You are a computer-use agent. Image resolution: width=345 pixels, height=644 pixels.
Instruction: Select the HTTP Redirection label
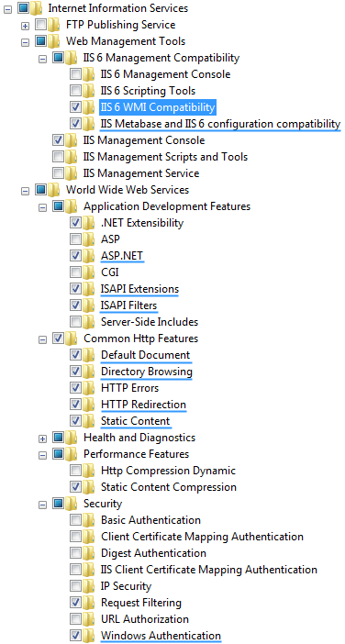tap(143, 405)
